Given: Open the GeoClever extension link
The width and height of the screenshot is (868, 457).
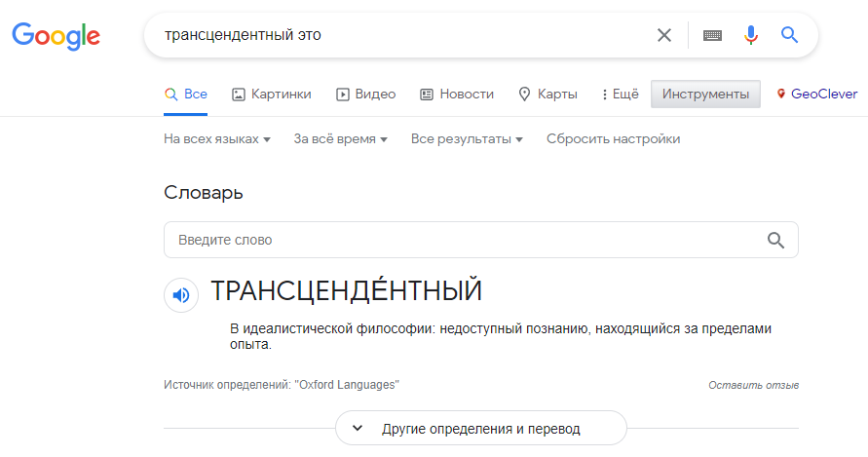Looking at the screenshot, I should (817, 94).
